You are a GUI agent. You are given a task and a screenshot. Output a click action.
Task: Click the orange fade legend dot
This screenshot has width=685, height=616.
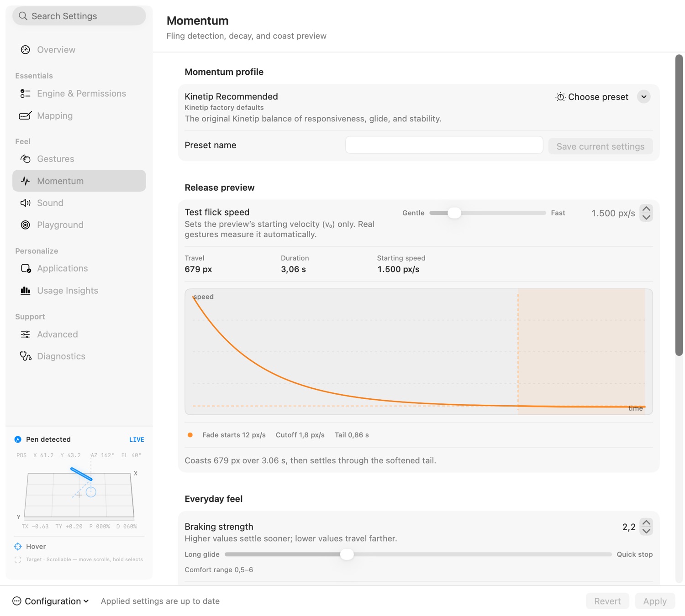tap(190, 435)
